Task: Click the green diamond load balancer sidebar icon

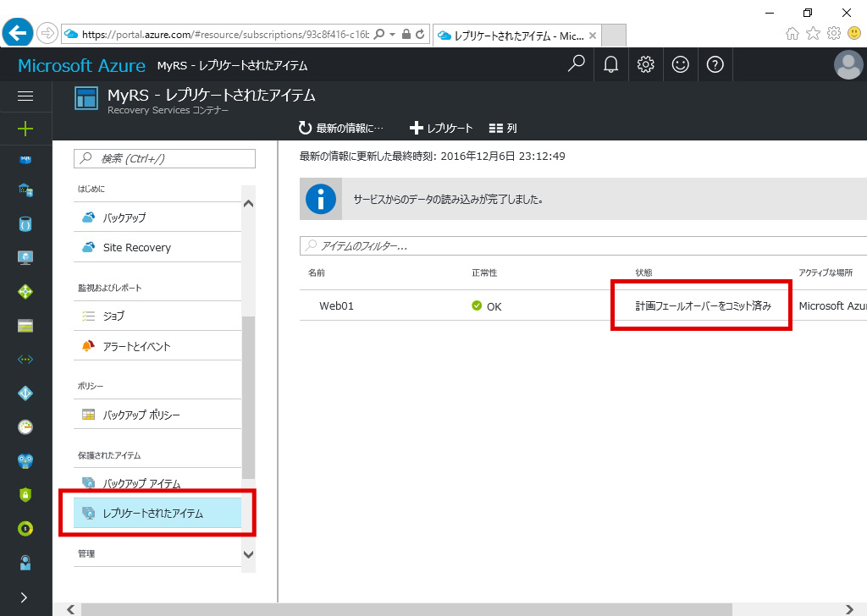Action: 25,291
